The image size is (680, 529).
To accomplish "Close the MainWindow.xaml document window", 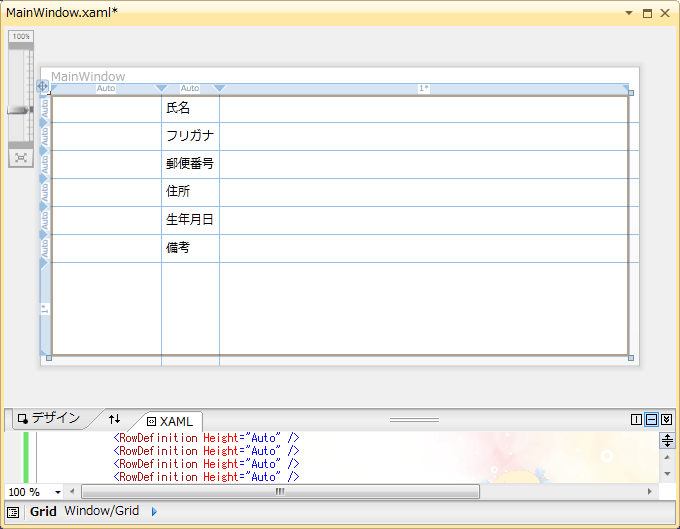I will click(x=665, y=13).
